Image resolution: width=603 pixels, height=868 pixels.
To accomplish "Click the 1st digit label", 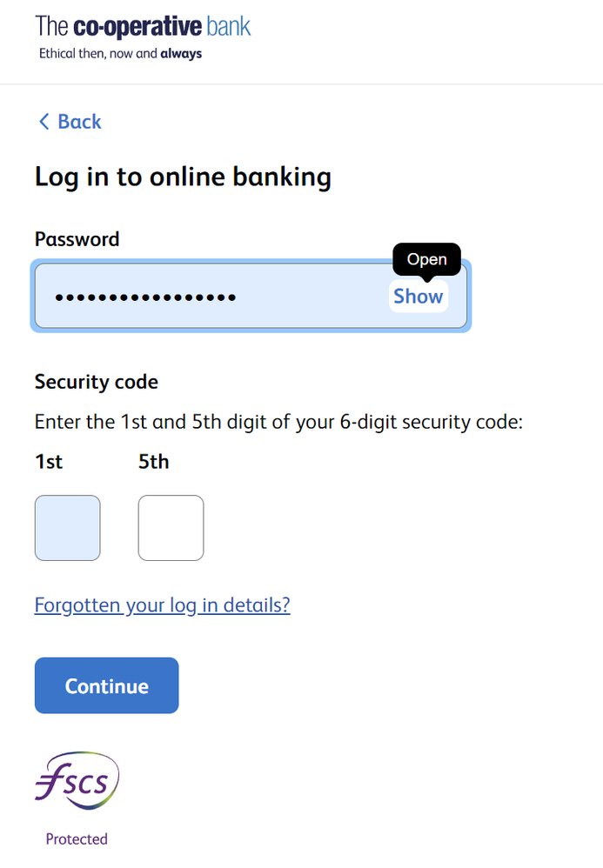I will (49, 461).
